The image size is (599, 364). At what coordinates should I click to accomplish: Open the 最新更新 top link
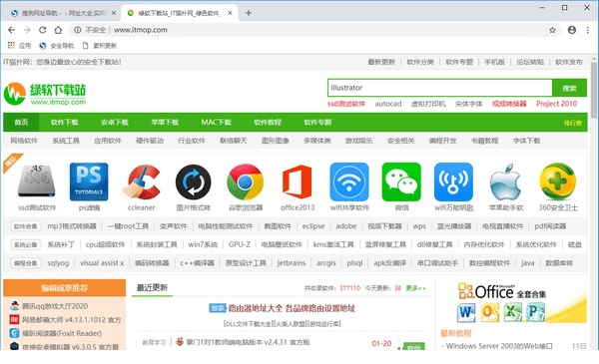(x=381, y=62)
